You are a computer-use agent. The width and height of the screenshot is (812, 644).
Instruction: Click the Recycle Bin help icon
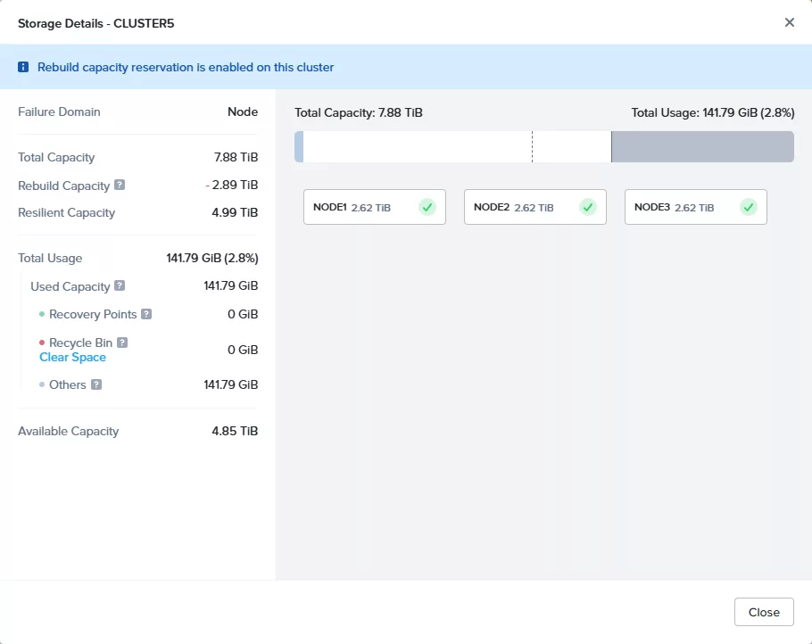[x=122, y=343]
